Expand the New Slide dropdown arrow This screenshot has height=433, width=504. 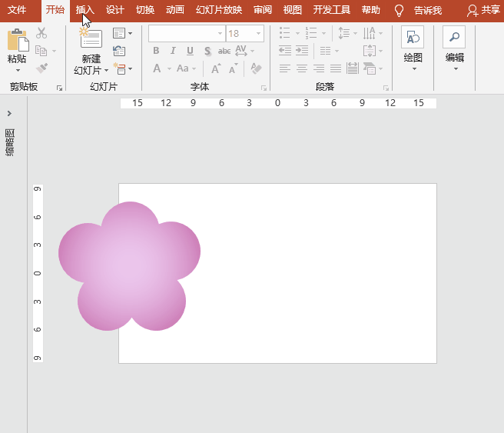pos(106,70)
